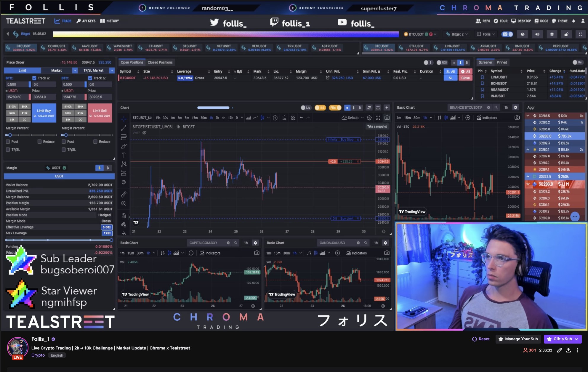Toggle the Fills chart overlay

click(x=335, y=108)
